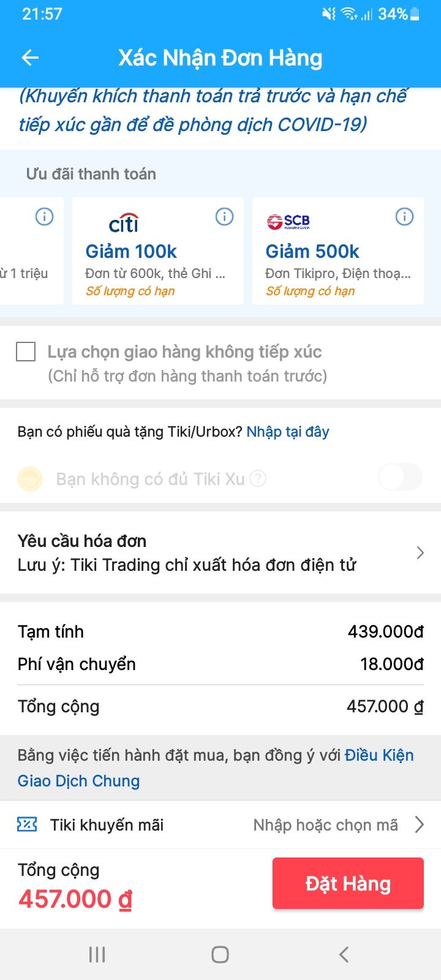Tap the SCB bank logo

tap(288, 222)
